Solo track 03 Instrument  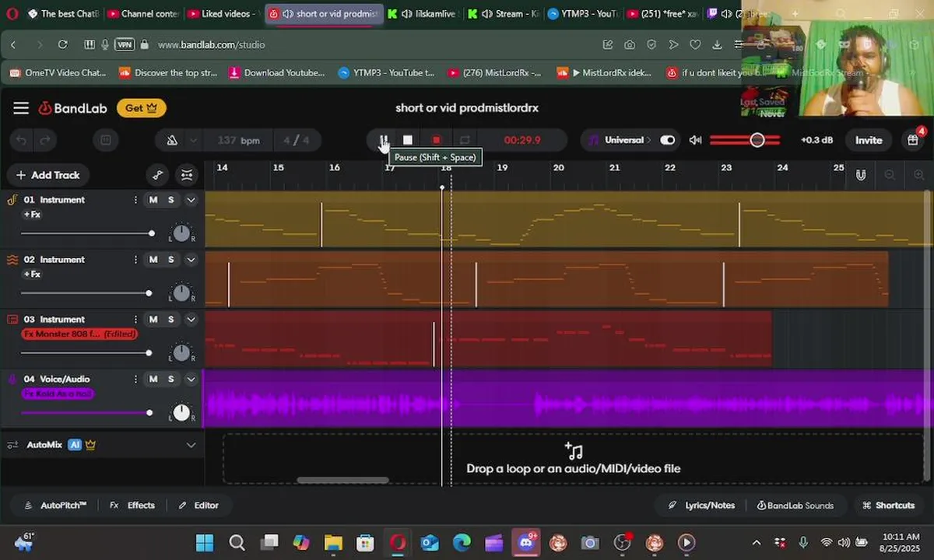(171, 320)
